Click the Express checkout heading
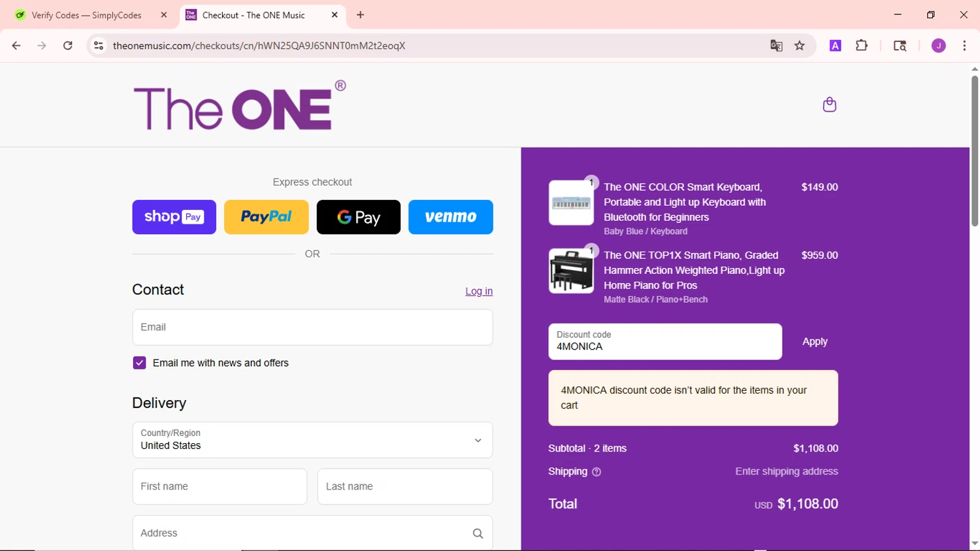 coord(312,182)
